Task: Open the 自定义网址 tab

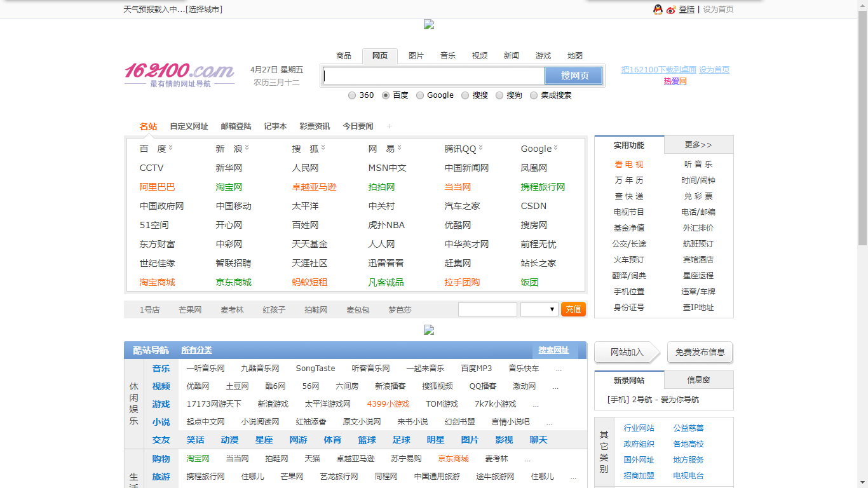Action: [189, 126]
